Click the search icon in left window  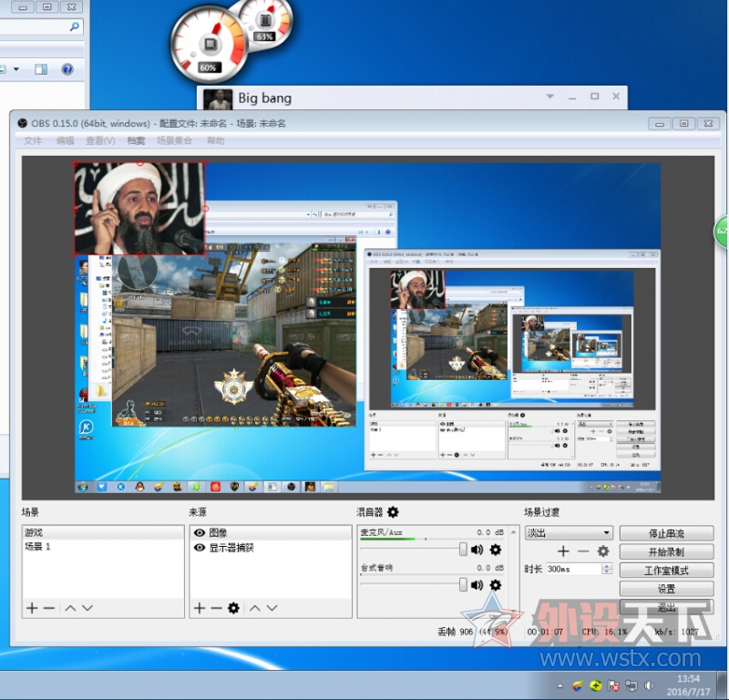coord(74,26)
